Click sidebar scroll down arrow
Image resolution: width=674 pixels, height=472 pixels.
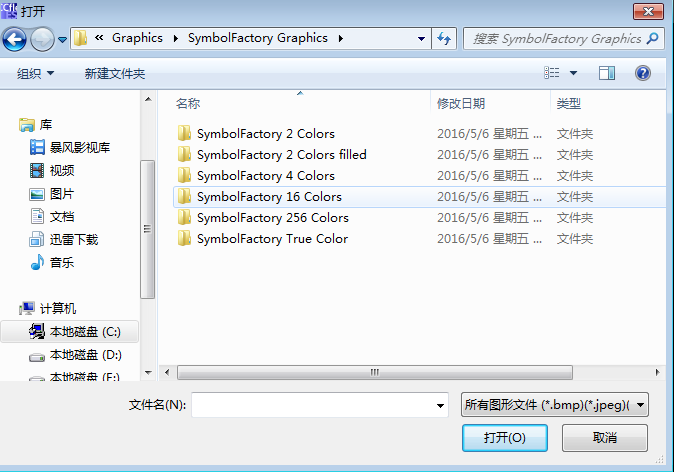click(148, 373)
